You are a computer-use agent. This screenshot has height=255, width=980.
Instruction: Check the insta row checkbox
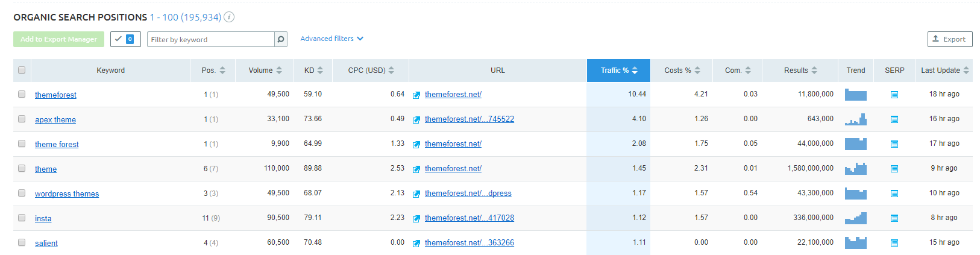click(x=22, y=218)
